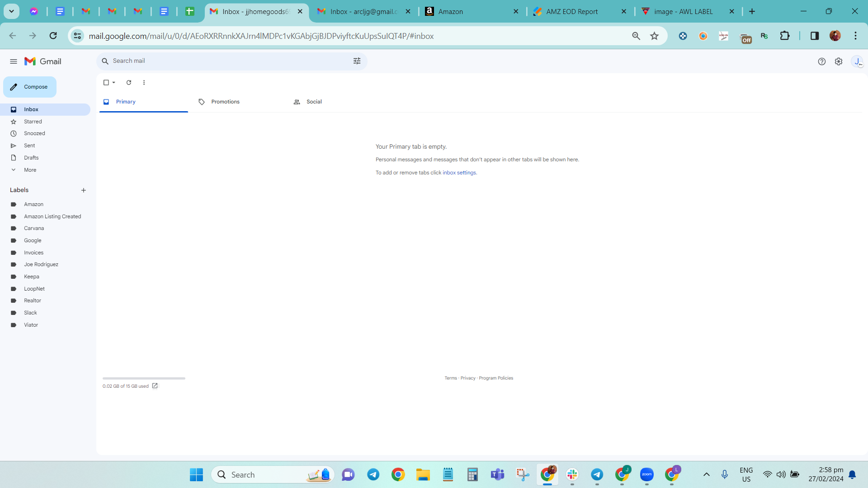Screen dimensions: 868x488
Task: Close the AMZ EOD Report tab
Action: click(624, 12)
